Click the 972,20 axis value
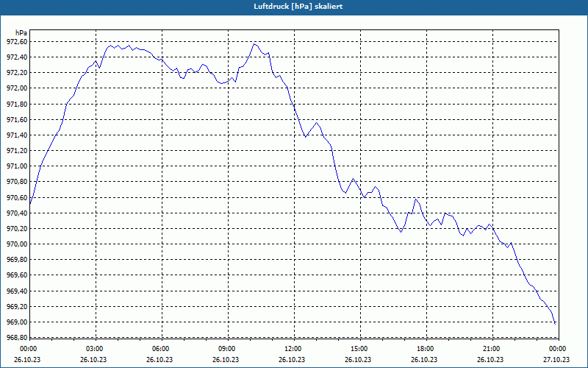Image resolution: width=588 pixels, height=368 pixels. 17,72
